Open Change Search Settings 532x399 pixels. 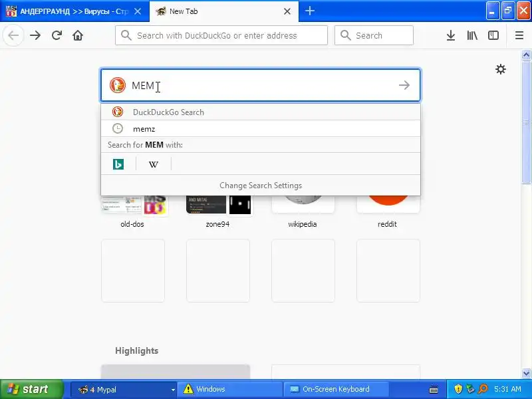click(261, 186)
